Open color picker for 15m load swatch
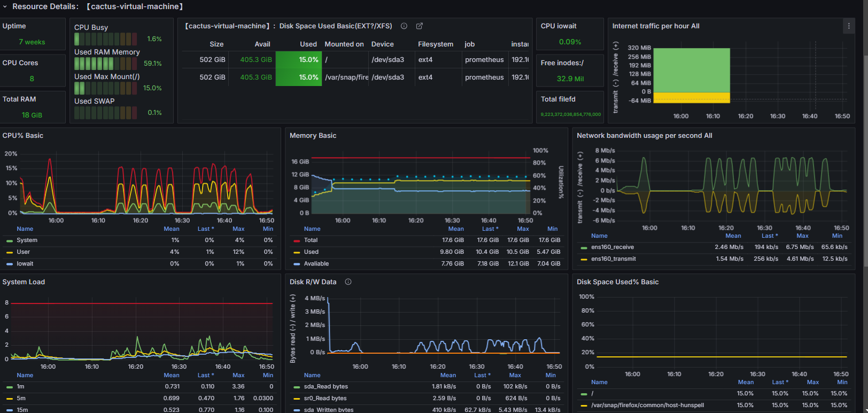The width and height of the screenshot is (868, 413). click(10, 410)
